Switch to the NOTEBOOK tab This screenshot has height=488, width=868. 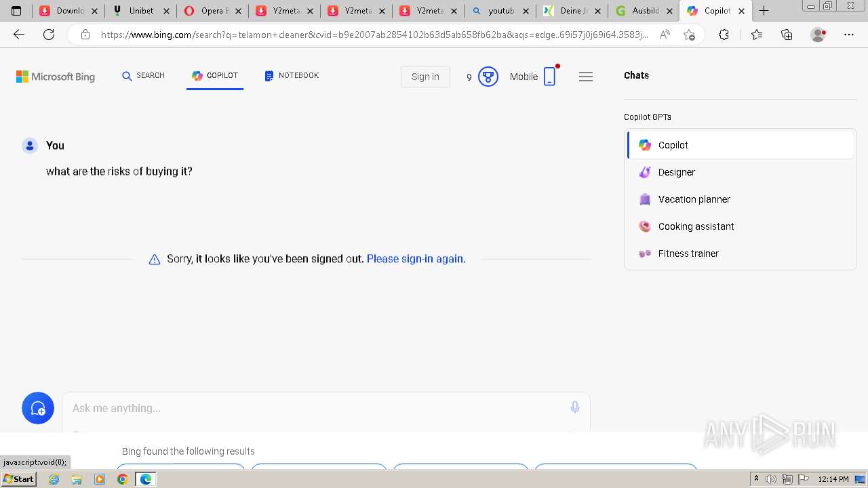click(x=292, y=76)
